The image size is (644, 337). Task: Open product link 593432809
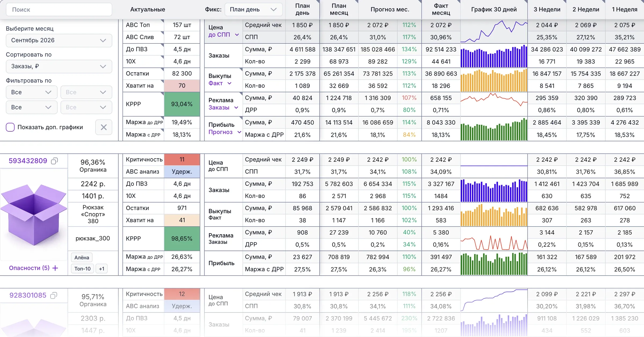[28, 161]
